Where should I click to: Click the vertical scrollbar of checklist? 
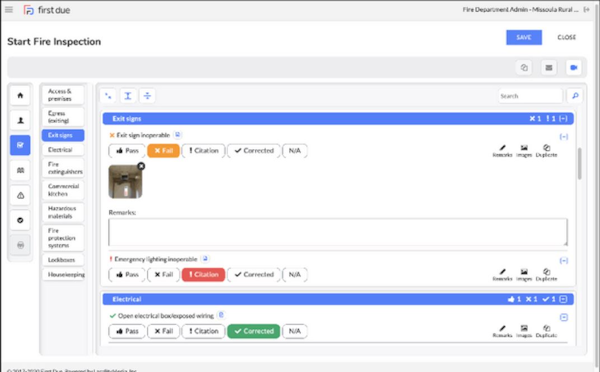click(579, 163)
